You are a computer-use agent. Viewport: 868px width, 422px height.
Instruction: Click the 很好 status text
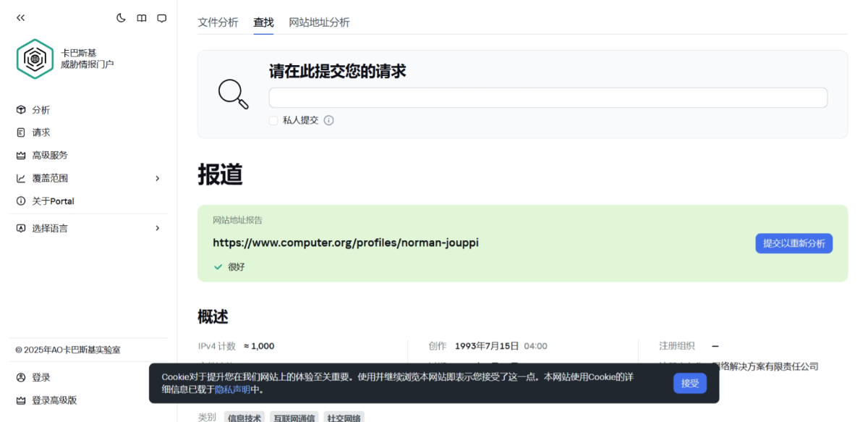pos(237,267)
